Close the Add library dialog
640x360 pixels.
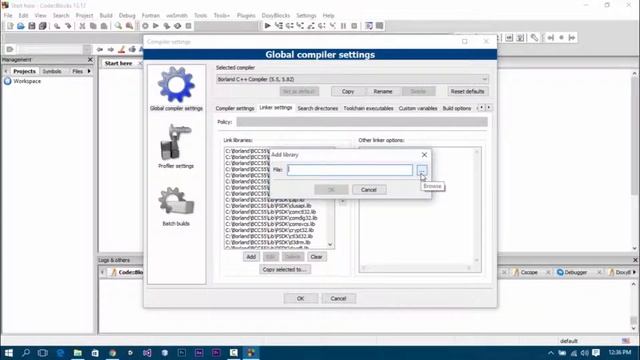424,155
